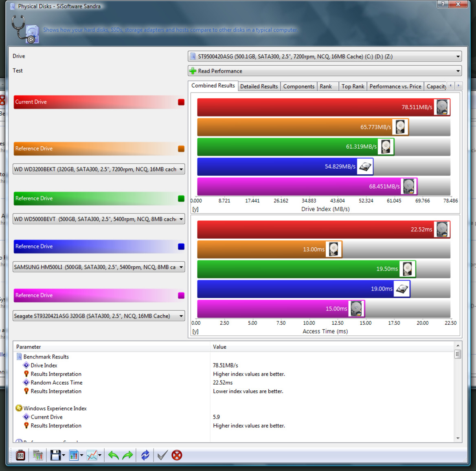Click the results list scroll up arrow
Viewport: 476px width, 471px height.
(x=458, y=346)
